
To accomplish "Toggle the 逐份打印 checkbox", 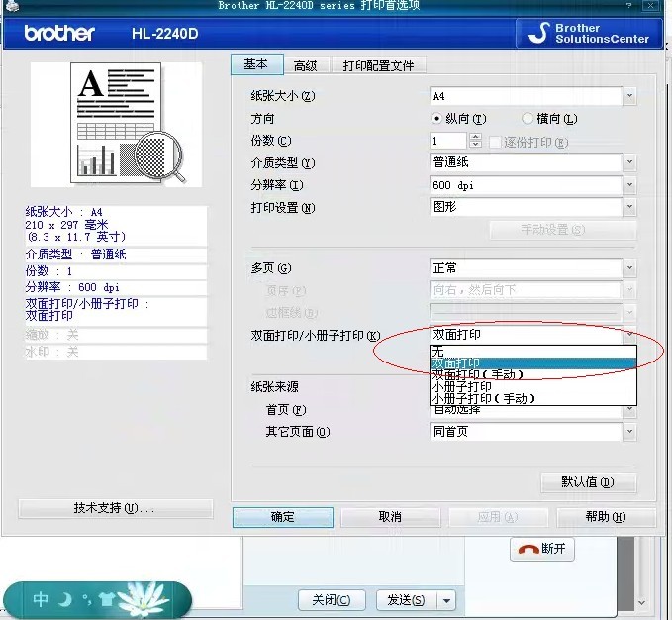I will point(495,142).
